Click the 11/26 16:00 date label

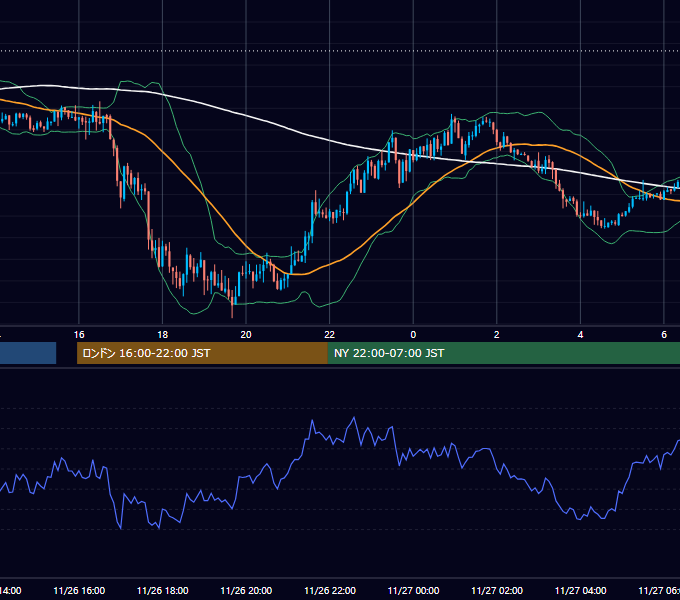tap(79, 590)
